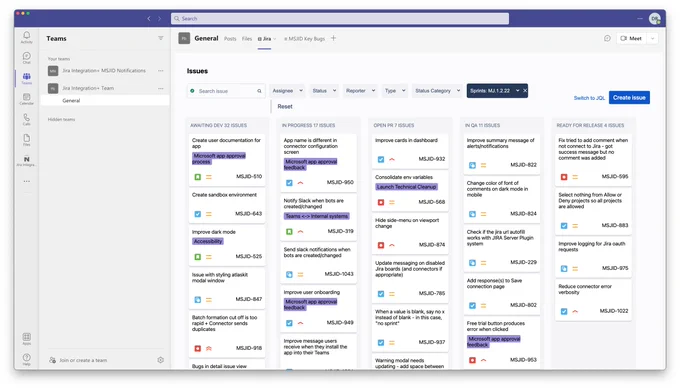Click the Reset filters button

pyautogui.click(x=285, y=106)
